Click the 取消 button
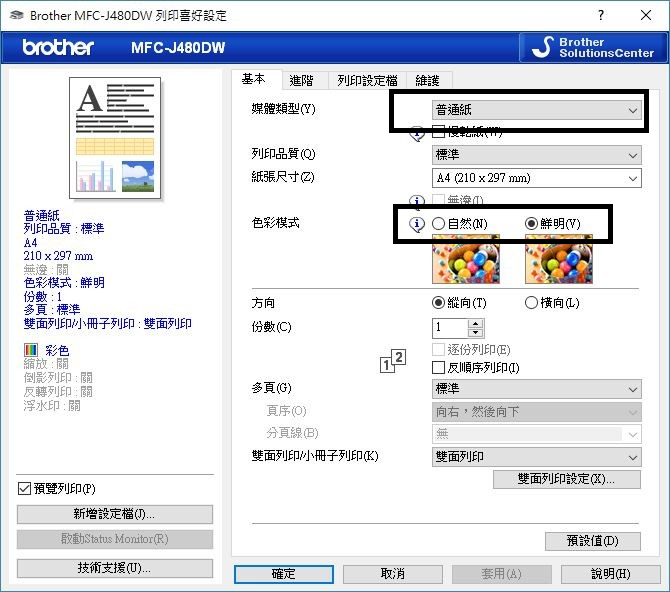 click(x=393, y=574)
